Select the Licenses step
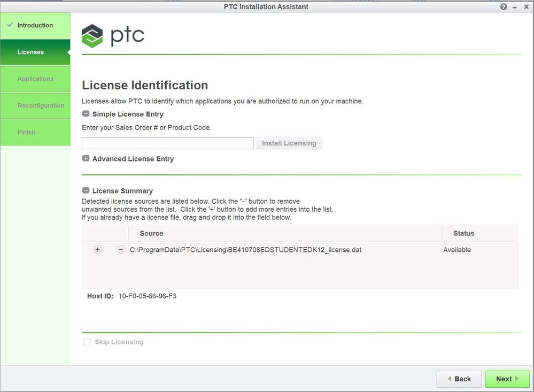Screen dimensions: 534x392 35,52
